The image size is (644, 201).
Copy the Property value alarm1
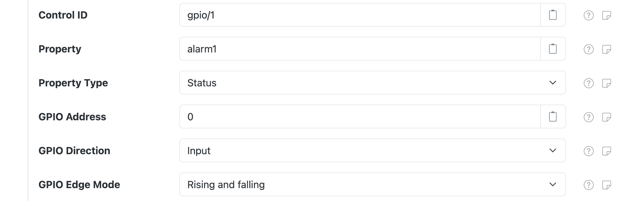coord(553,49)
